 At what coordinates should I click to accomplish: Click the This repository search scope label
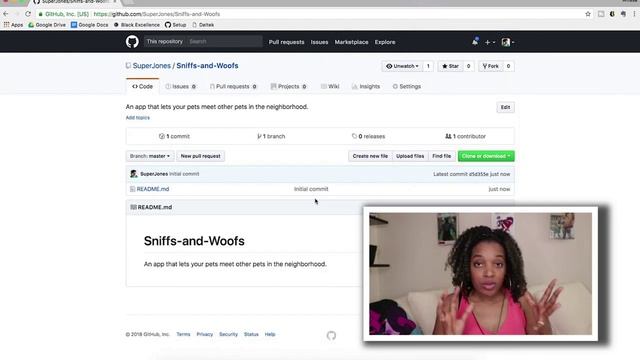[x=164, y=41]
